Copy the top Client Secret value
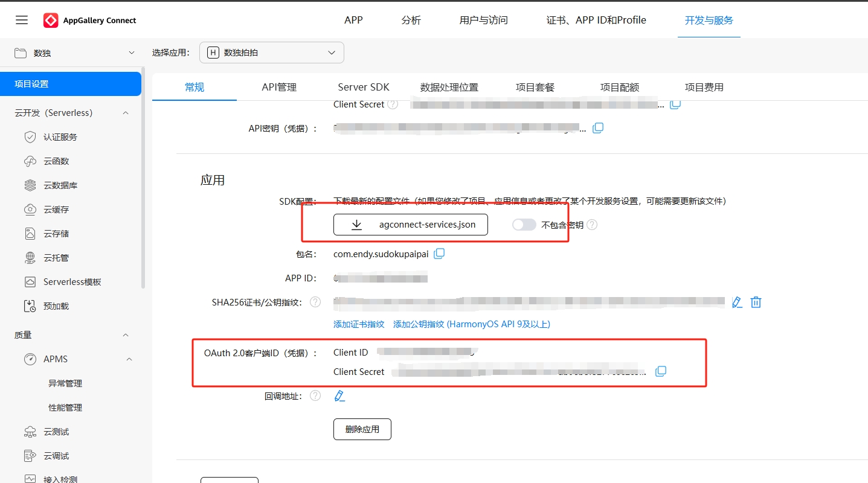This screenshot has width=868, height=483. (x=675, y=104)
